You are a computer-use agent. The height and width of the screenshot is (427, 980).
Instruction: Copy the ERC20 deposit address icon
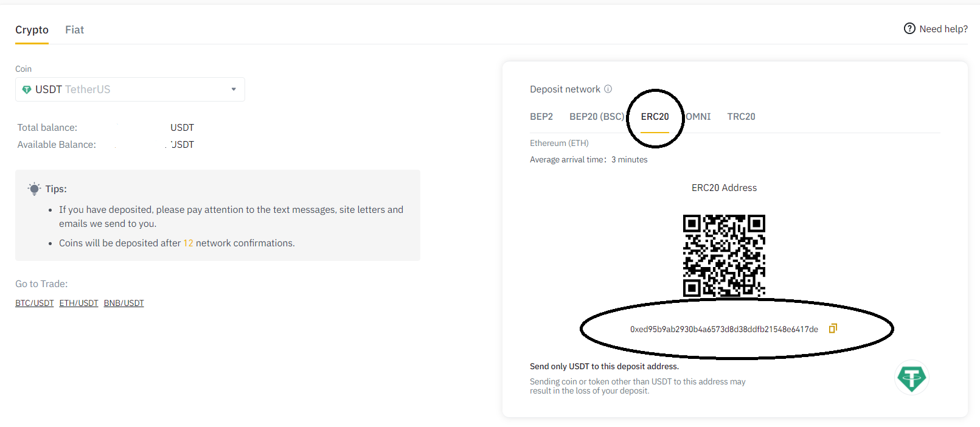point(833,328)
